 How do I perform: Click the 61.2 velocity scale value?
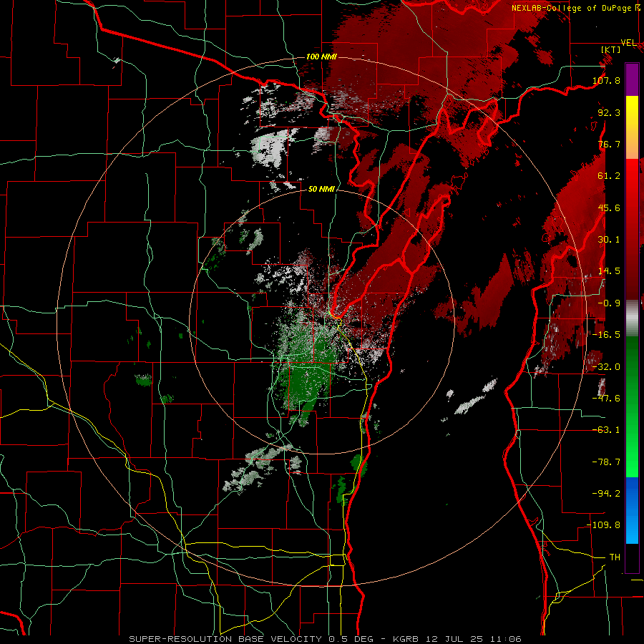pos(609,176)
